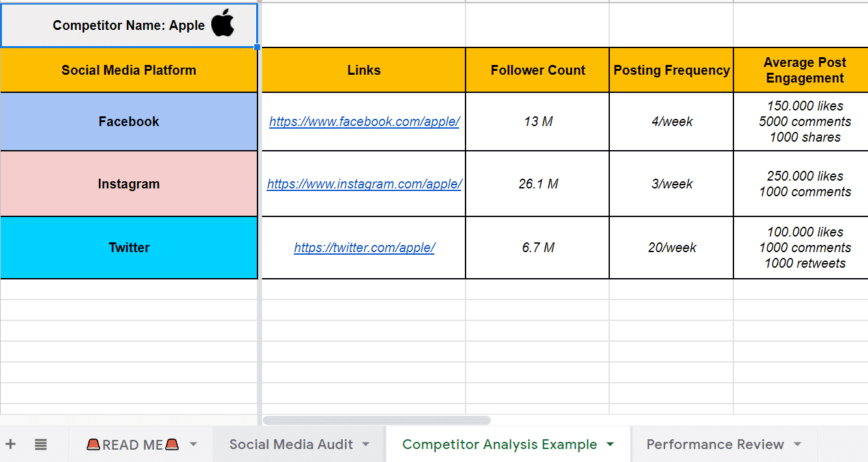Switch to the Performance Review tab

pos(715,444)
